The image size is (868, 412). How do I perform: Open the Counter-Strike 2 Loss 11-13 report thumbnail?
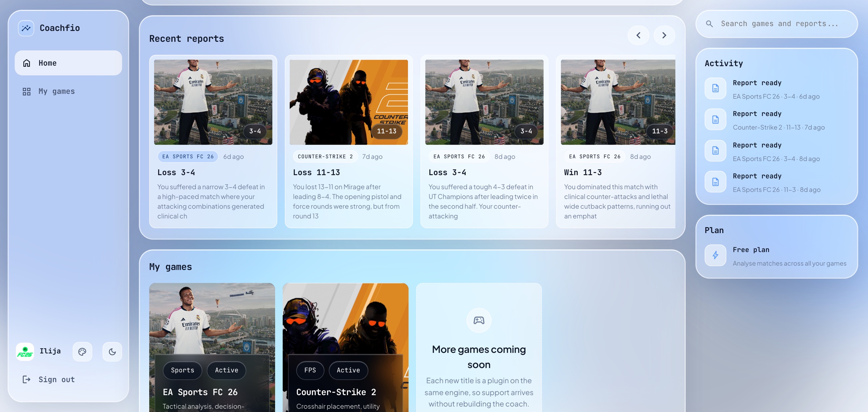point(349,102)
